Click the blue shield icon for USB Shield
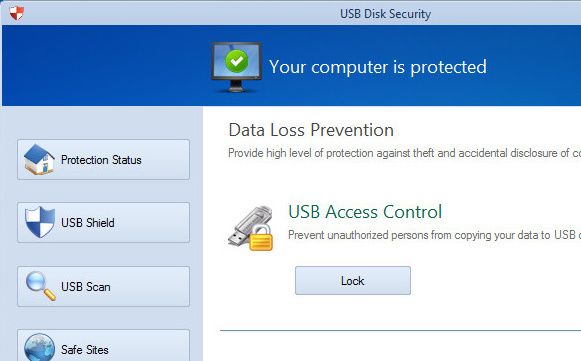Screen dimensions: 581x361 40,222
